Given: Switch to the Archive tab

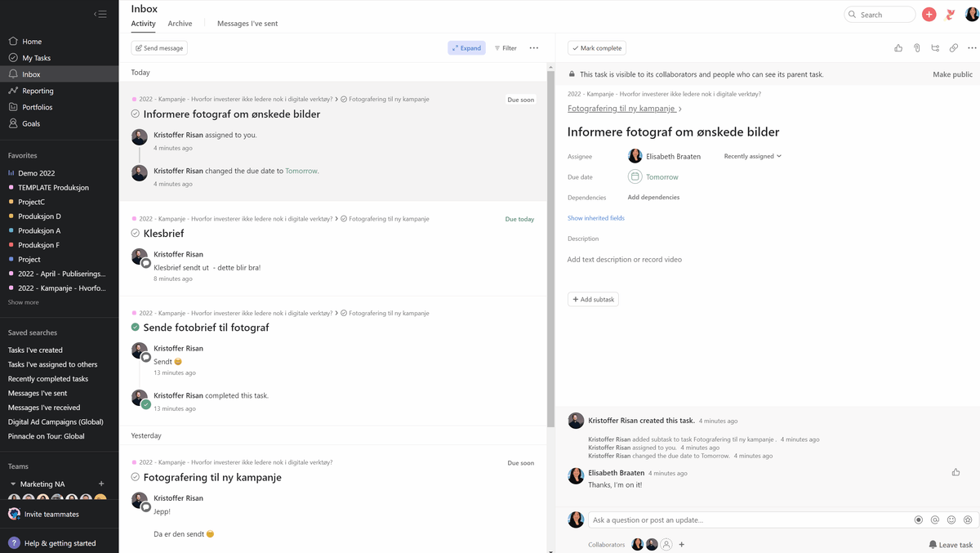Looking at the screenshot, I should point(180,24).
